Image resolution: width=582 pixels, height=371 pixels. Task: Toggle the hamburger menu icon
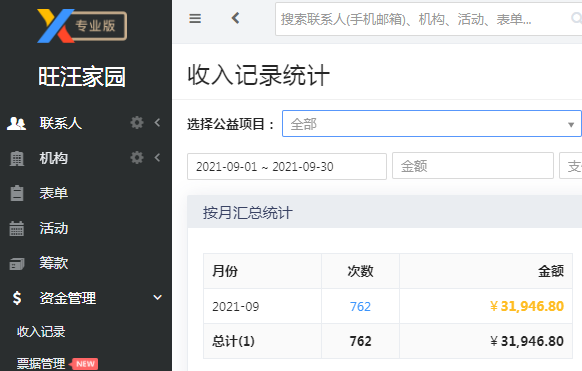click(x=195, y=18)
